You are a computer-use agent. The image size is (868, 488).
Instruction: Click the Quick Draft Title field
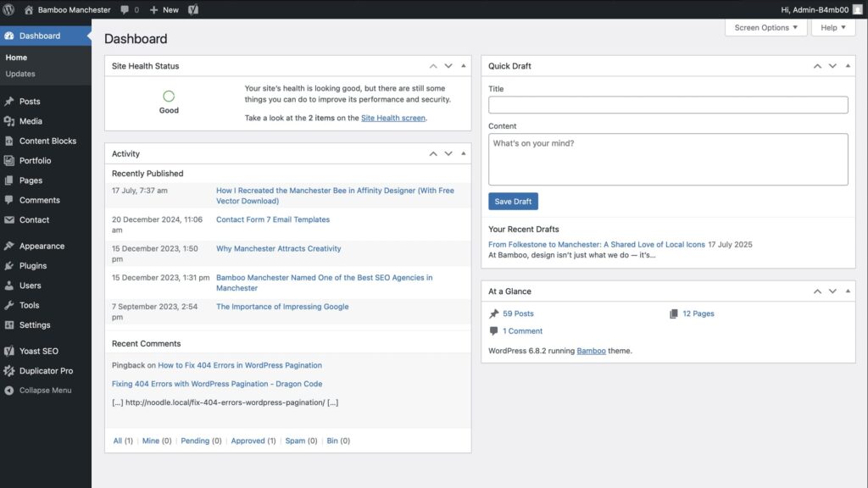click(x=668, y=105)
